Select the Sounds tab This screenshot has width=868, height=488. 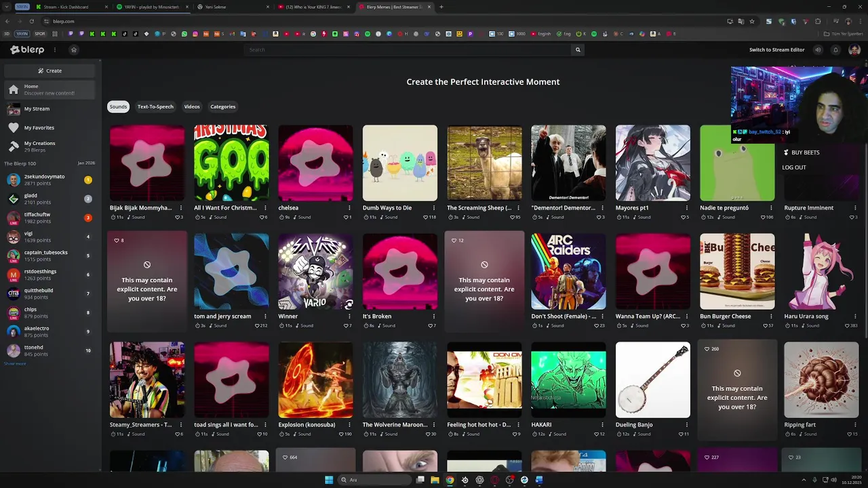[119, 106]
